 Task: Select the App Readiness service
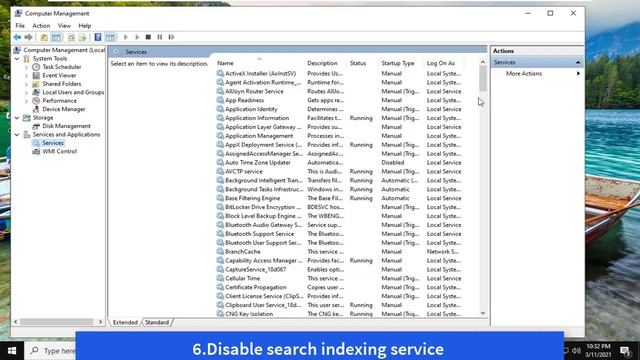coord(244,100)
